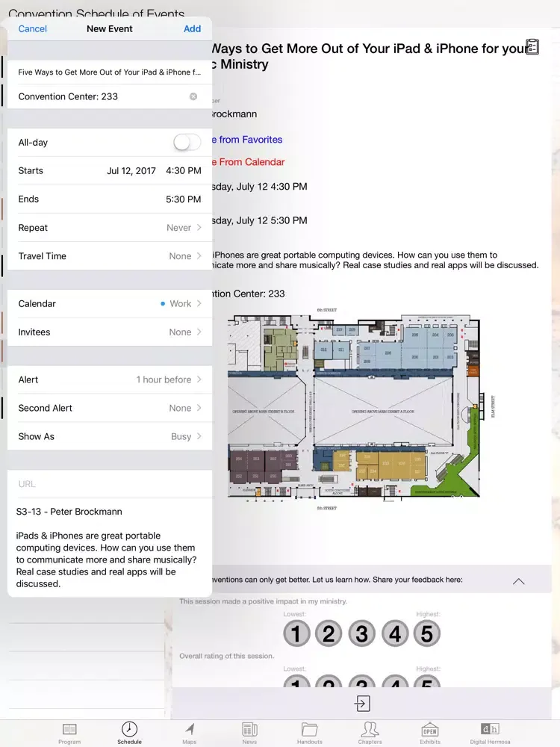Open the News icon

point(249,729)
